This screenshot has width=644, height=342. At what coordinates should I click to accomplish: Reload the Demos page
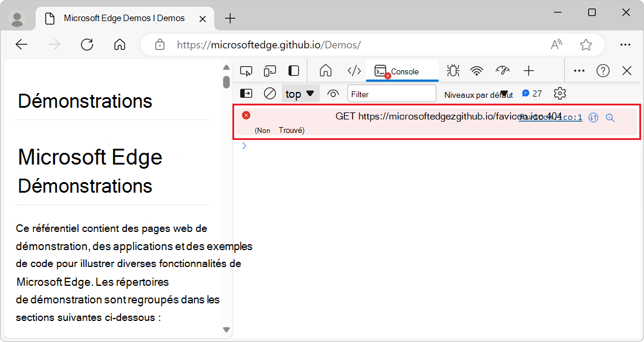(87, 45)
